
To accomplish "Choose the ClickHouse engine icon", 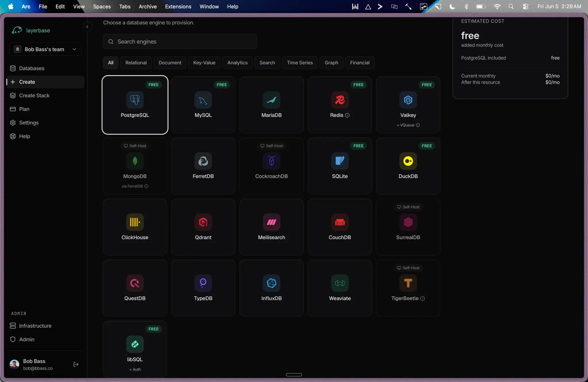I will click(135, 222).
